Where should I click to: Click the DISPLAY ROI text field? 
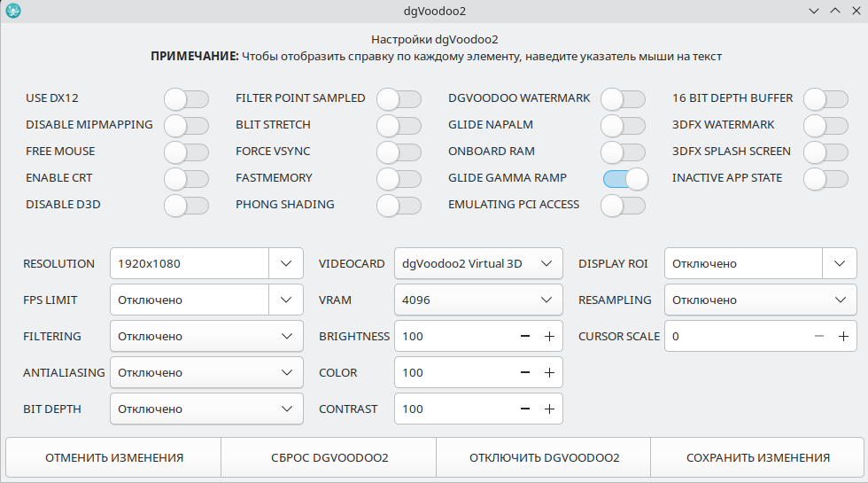click(x=743, y=264)
